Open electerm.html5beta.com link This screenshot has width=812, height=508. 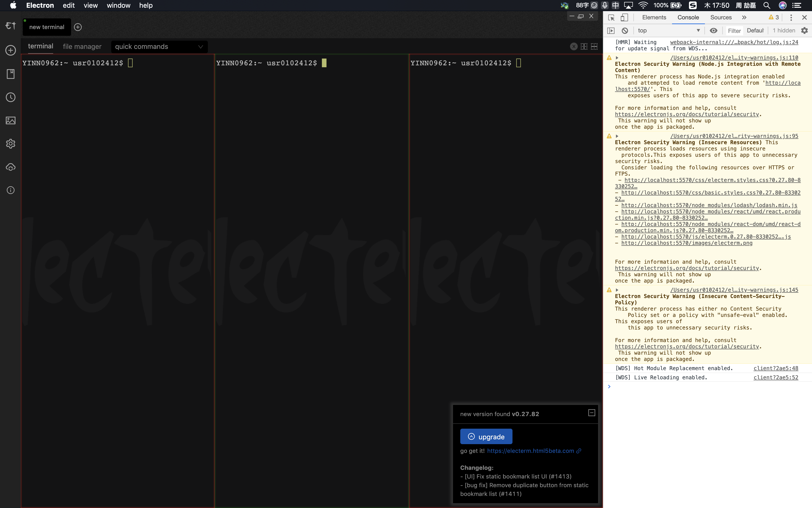(x=530, y=451)
